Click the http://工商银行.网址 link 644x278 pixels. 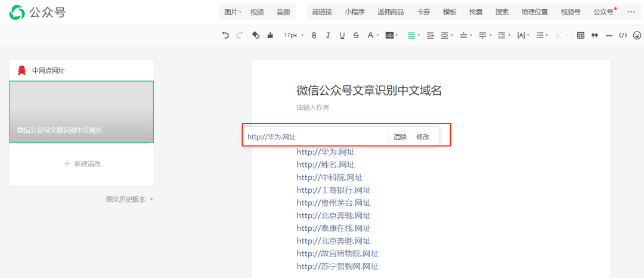click(x=333, y=190)
